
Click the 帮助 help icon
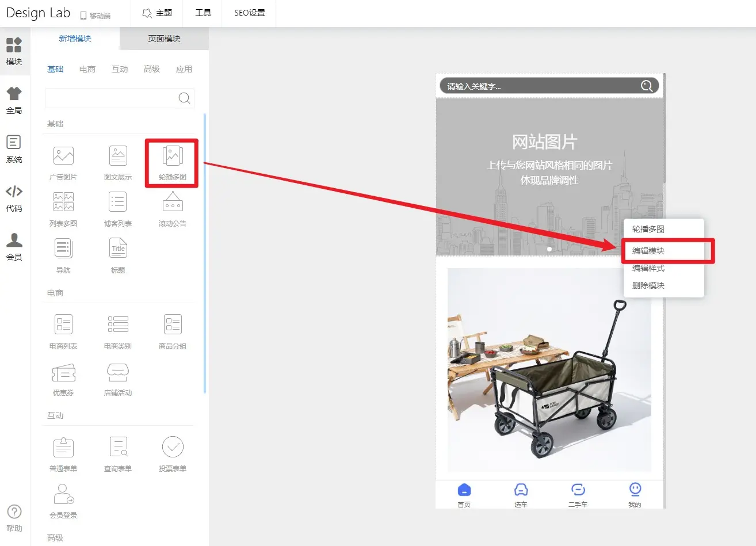click(14, 517)
